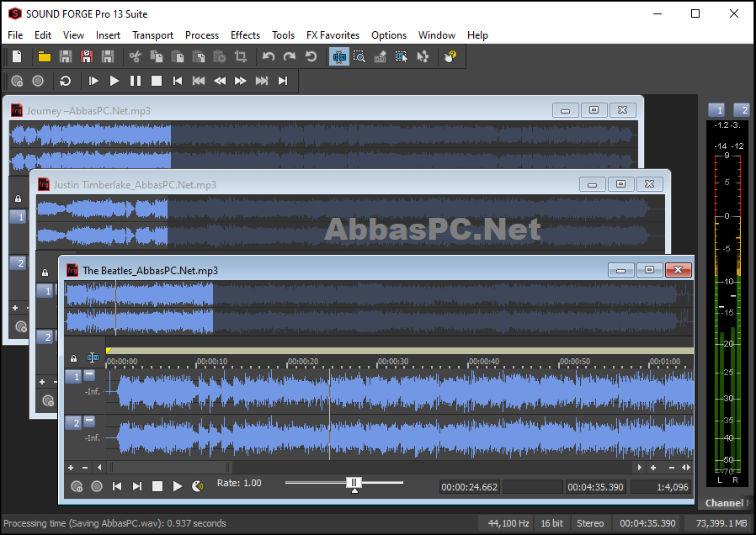Cut the selection with the scissors icon
This screenshot has height=535, width=756.
click(135, 57)
